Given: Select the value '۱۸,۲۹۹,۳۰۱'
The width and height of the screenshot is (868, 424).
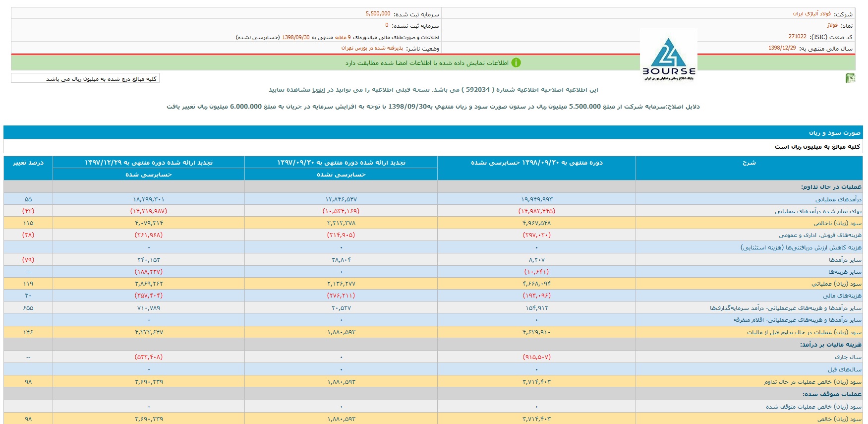Looking at the screenshot, I should click(x=149, y=199).
